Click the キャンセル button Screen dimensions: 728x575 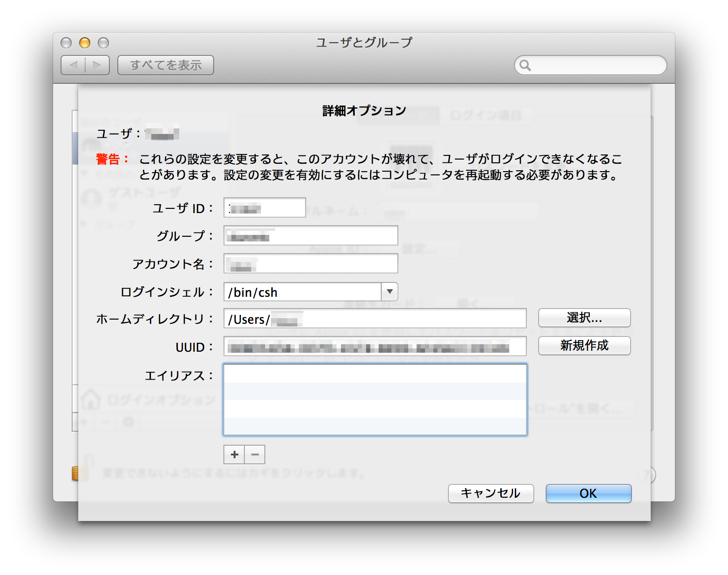[x=491, y=494]
